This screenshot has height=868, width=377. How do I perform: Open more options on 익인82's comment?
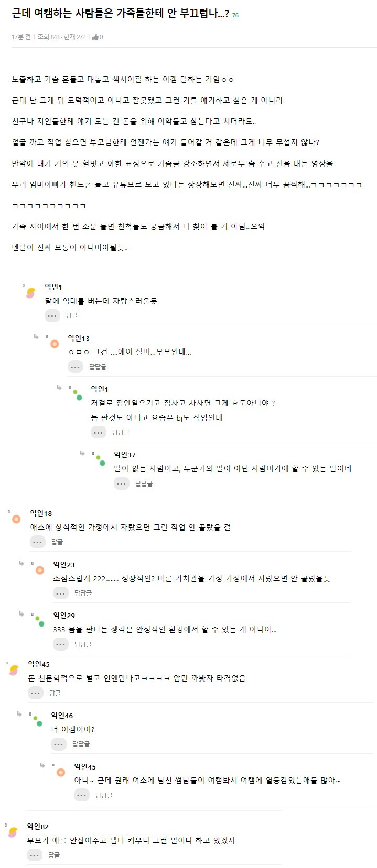coord(35,855)
